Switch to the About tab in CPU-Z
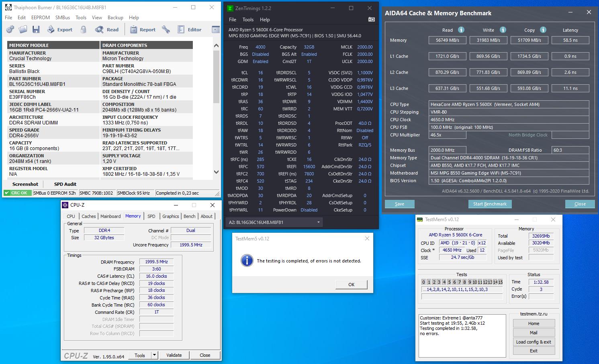The height and width of the screenshot is (364, 599). (207, 216)
